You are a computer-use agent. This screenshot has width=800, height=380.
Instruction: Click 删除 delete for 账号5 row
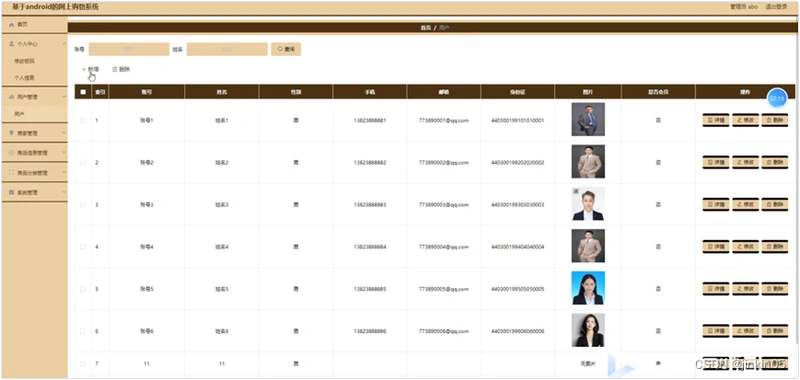coord(775,289)
